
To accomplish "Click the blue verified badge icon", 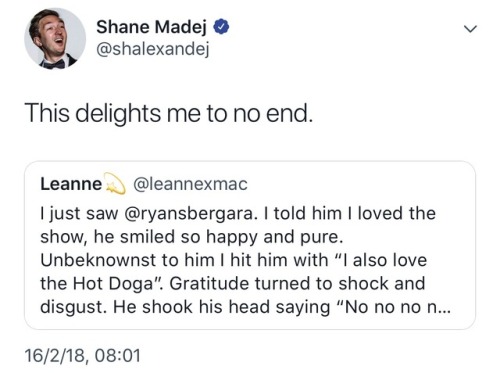I will [x=221, y=27].
